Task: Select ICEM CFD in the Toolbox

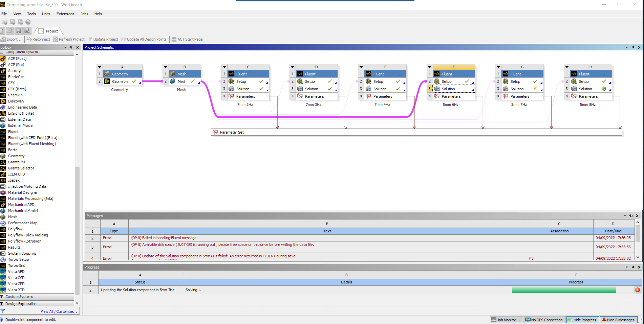Action: point(17,174)
